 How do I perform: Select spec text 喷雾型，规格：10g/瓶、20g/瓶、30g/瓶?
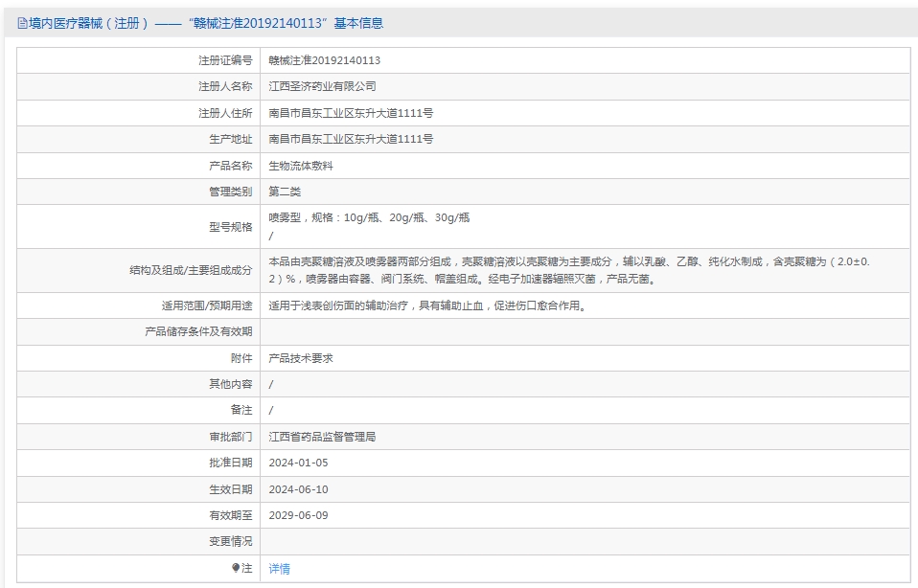pyautogui.click(x=369, y=217)
